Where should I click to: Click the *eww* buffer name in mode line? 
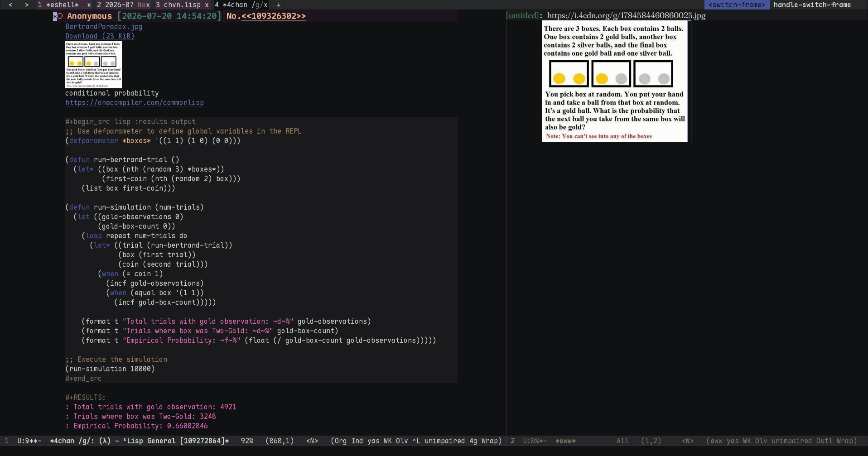point(566,441)
